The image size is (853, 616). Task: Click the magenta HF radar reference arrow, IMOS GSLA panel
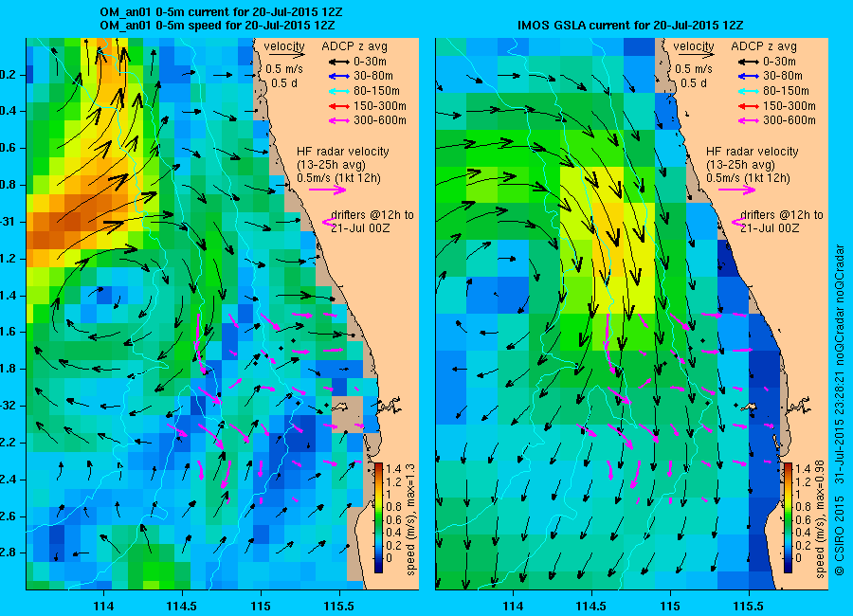(736, 190)
